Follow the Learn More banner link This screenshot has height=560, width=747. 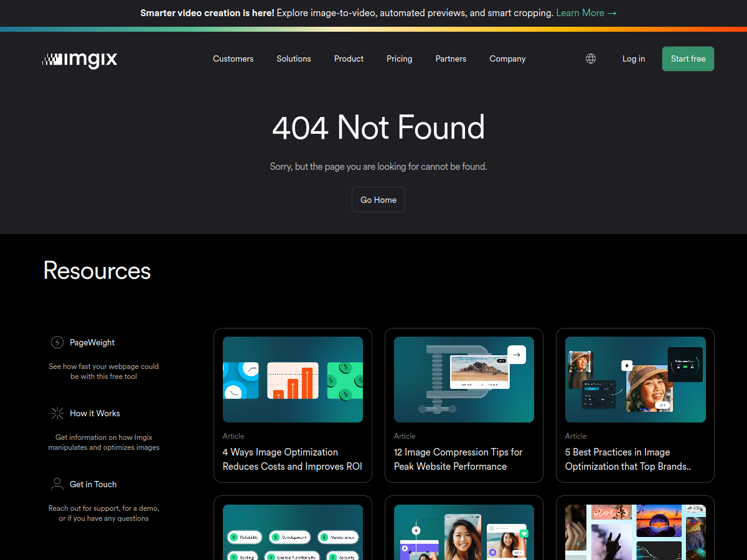pos(586,12)
